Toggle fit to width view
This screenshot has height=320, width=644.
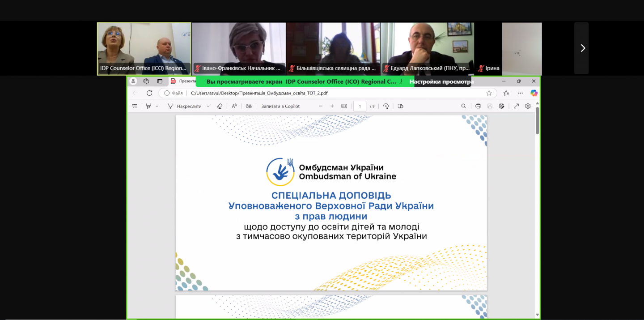344,106
